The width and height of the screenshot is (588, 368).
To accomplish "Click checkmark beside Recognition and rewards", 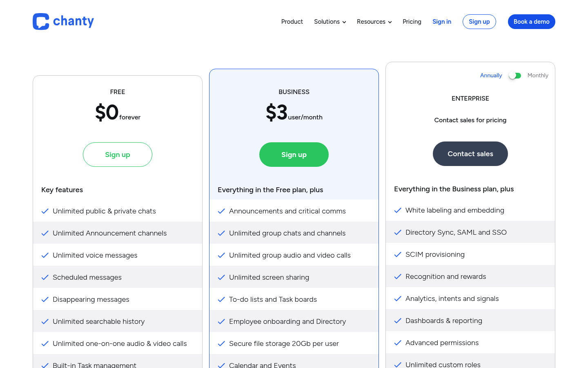I will [x=398, y=276].
